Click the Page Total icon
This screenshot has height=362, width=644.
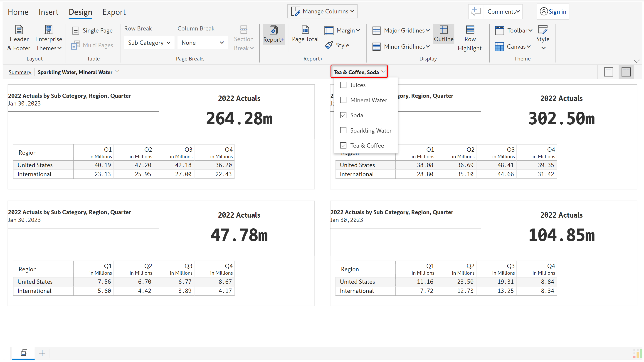305,30
